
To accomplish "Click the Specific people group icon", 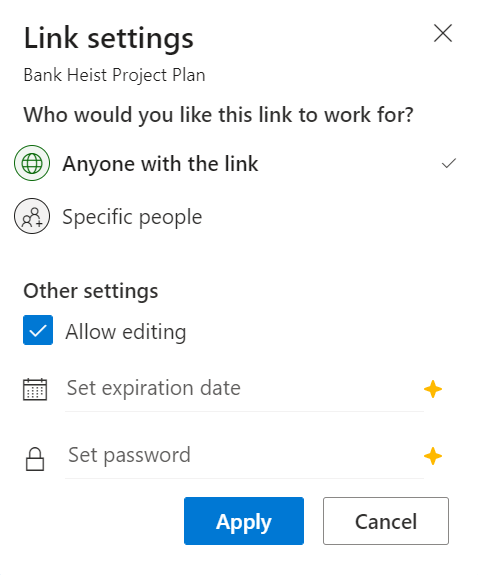I will [x=32, y=216].
